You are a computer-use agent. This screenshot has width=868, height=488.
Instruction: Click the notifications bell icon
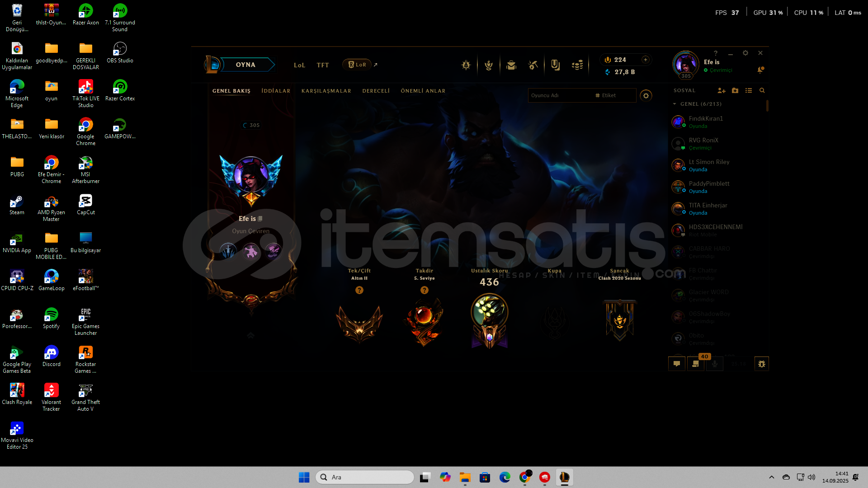tap(761, 70)
